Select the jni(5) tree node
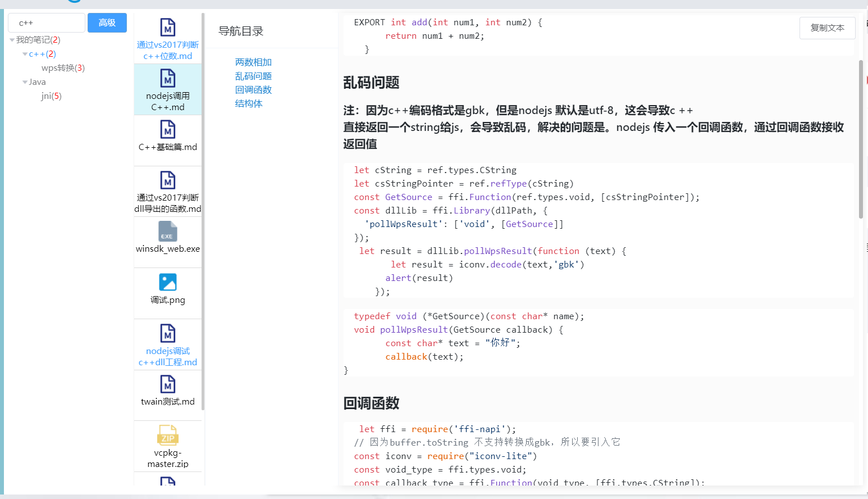This screenshot has height=499, width=868. point(51,96)
